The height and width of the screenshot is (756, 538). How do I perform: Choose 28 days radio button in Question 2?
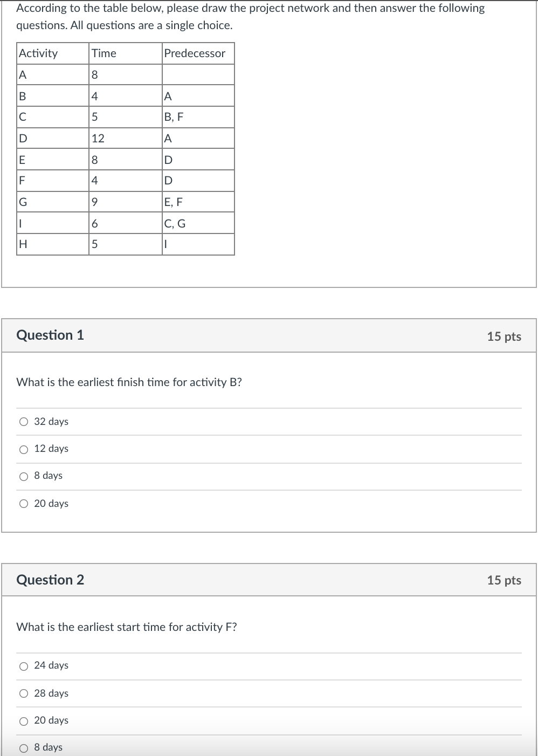tap(24, 694)
